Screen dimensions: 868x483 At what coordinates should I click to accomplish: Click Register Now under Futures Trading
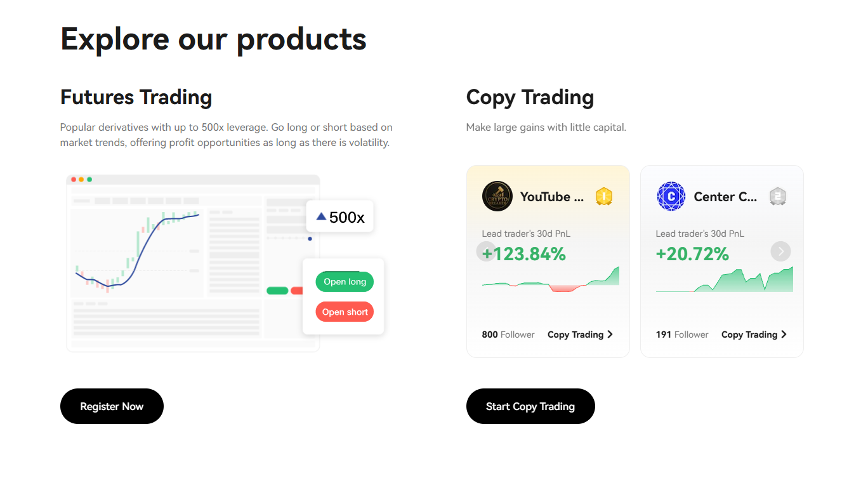tap(112, 406)
